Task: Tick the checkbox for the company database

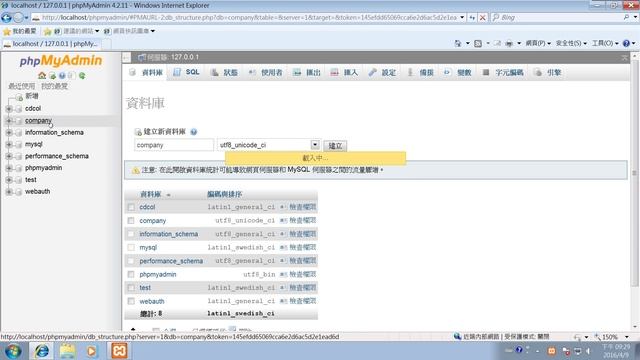Action: click(131, 221)
